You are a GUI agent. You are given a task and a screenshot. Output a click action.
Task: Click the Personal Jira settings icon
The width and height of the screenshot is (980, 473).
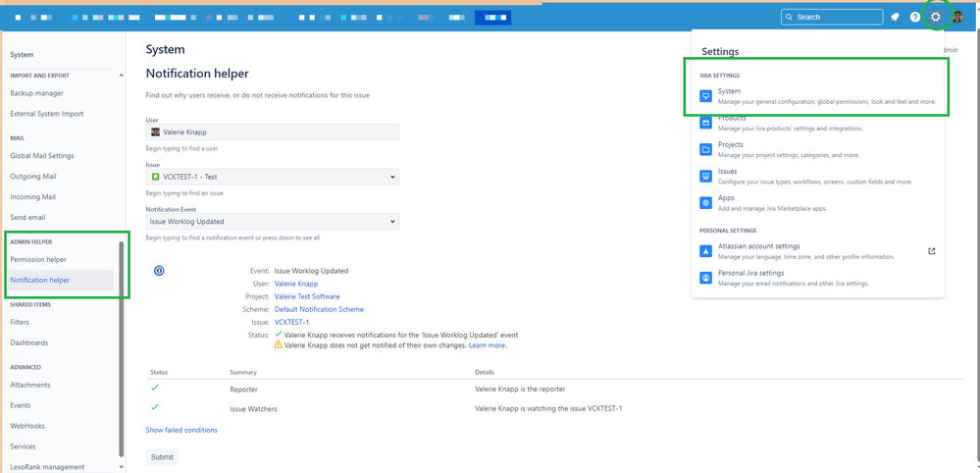click(705, 278)
